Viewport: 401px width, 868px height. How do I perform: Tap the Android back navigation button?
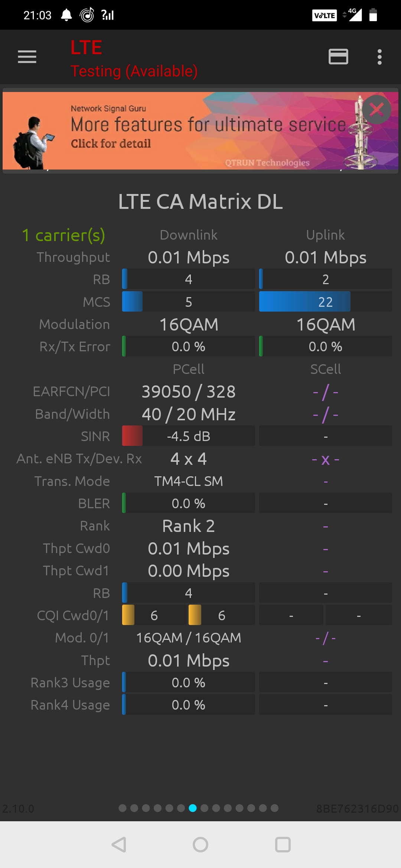coord(119,845)
